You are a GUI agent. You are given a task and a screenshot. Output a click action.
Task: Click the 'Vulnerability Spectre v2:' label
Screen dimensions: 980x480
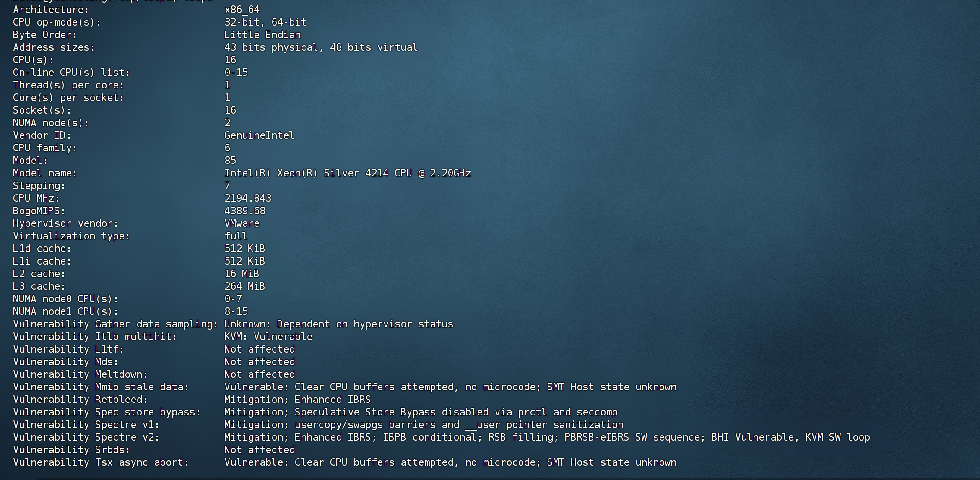(86, 437)
